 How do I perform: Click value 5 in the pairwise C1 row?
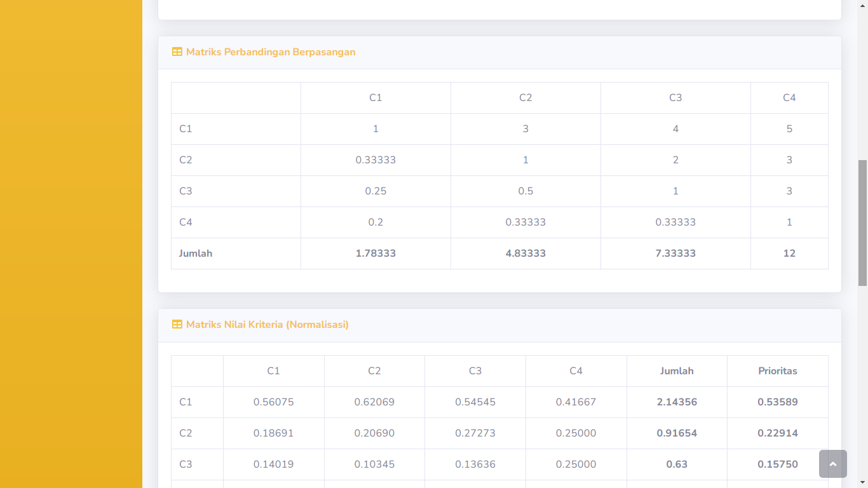[789, 129]
